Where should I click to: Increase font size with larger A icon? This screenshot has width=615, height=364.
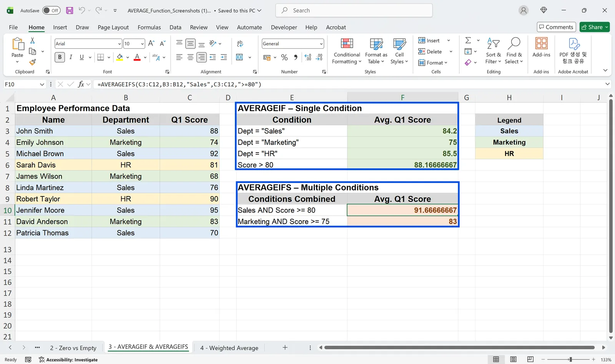151,43
